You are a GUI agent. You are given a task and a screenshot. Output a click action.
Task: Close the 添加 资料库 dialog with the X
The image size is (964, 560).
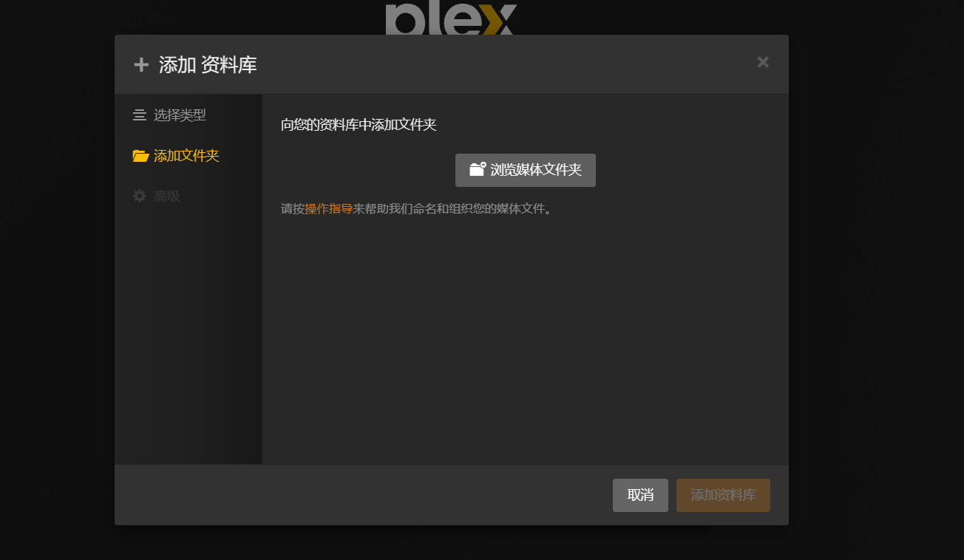763,62
